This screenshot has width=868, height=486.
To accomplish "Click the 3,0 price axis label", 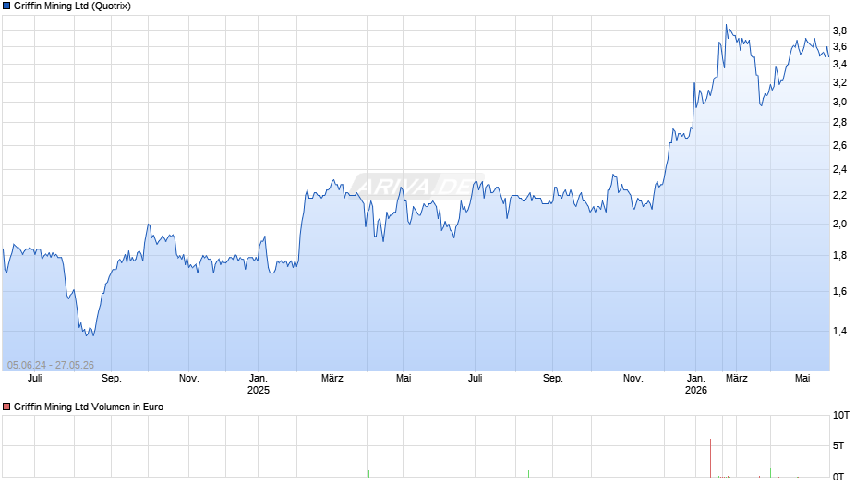I will click(x=839, y=102).
